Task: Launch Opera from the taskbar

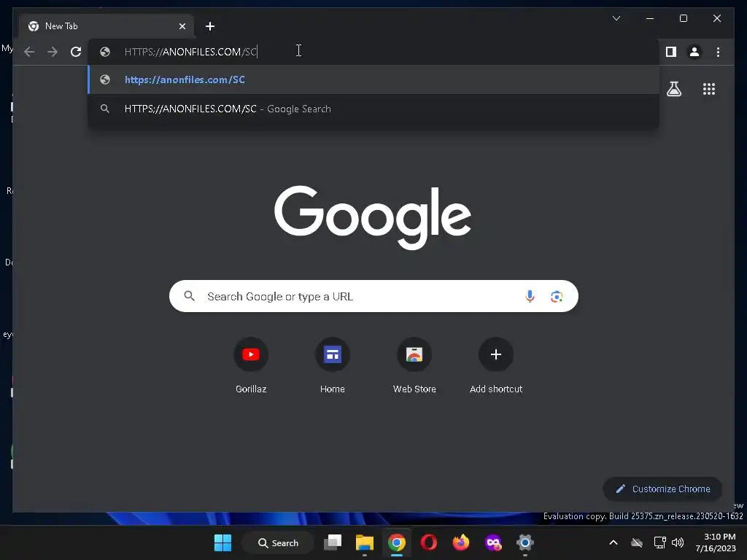Action: [x=429, y=542]
